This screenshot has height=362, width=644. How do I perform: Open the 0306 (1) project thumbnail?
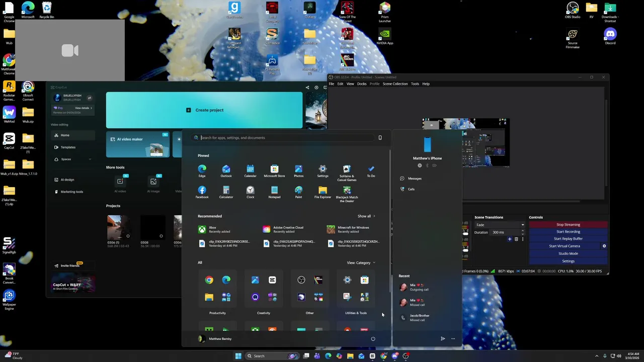(119, 227)
